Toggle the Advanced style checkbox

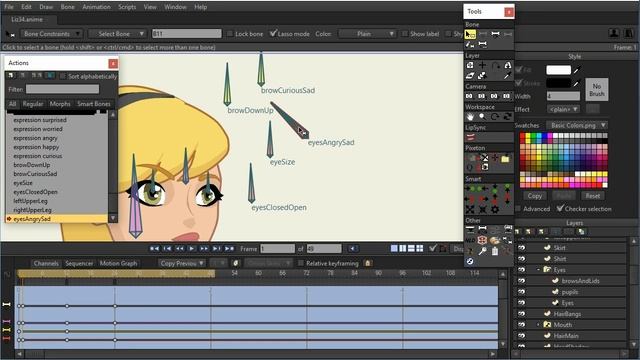(x=518, y=209)
